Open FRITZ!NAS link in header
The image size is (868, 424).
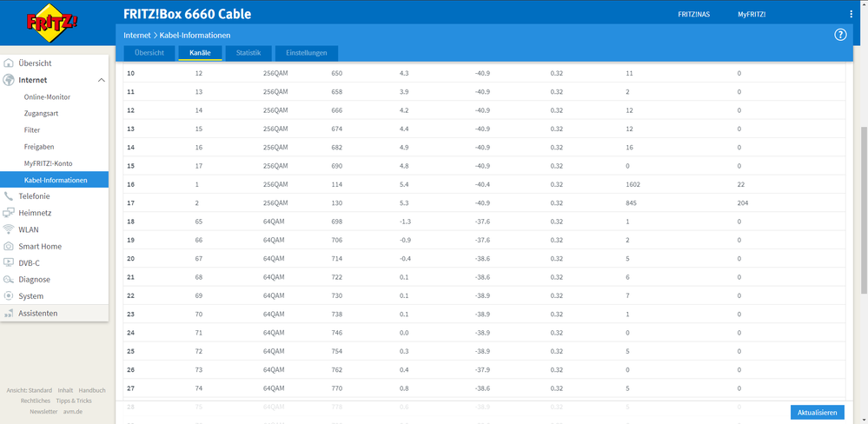[693, 15]
